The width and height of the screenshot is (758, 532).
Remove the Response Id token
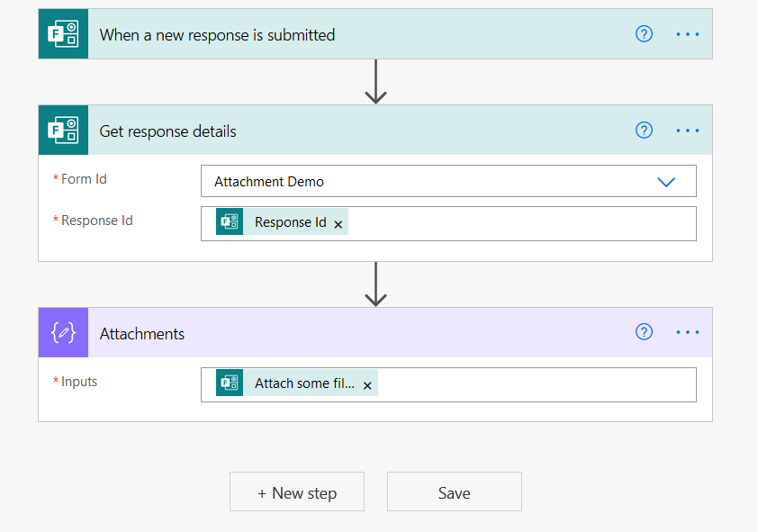[x=338, y=222]
